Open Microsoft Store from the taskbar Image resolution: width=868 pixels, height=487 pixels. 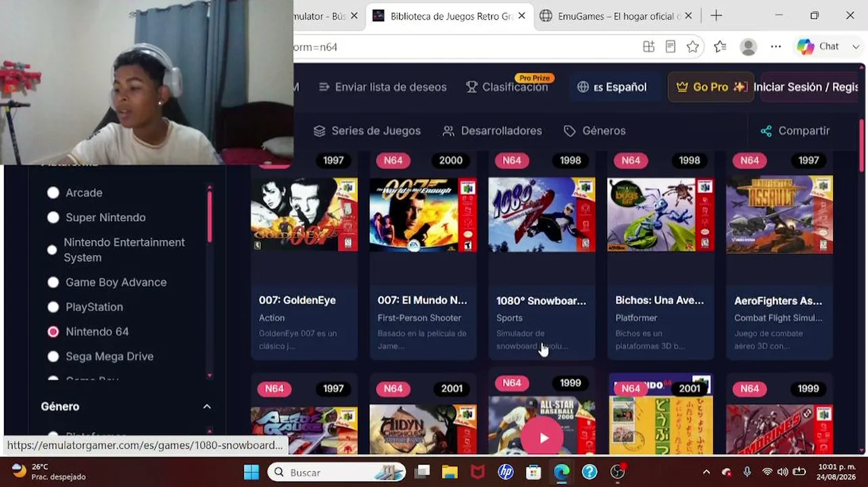click(533, 472)
